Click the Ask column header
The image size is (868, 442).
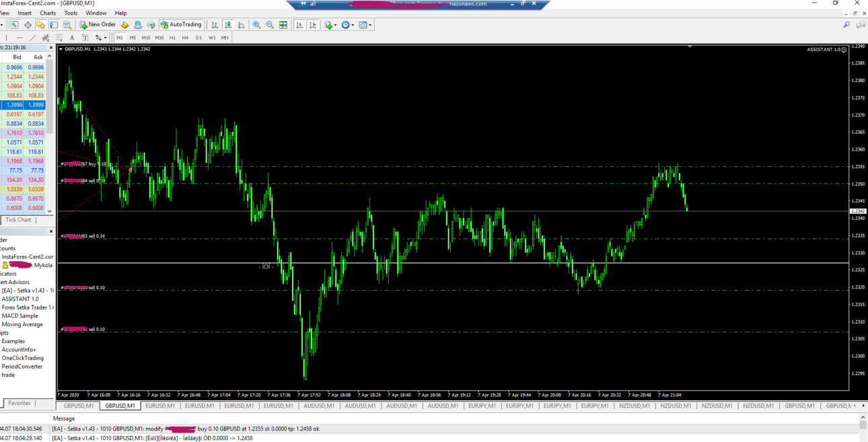coord(38,57)
